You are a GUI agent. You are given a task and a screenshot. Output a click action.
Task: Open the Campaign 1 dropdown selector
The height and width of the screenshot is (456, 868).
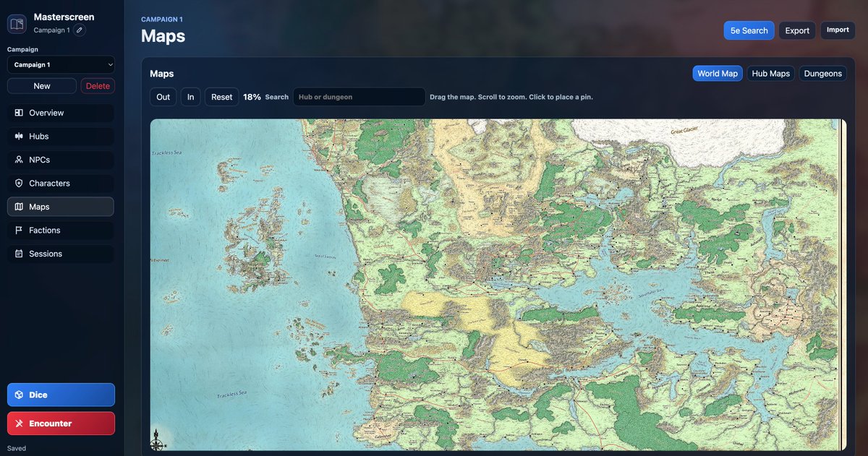[61, 64]
